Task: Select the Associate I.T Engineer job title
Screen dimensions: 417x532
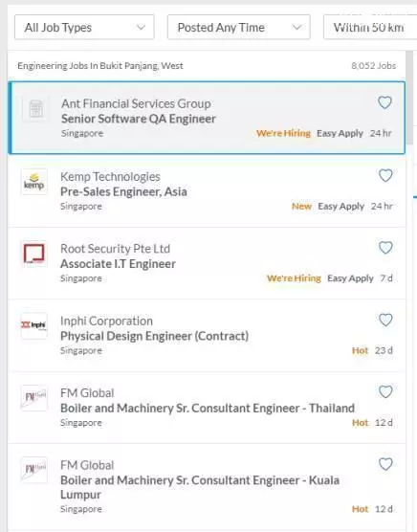Action: 118,264
